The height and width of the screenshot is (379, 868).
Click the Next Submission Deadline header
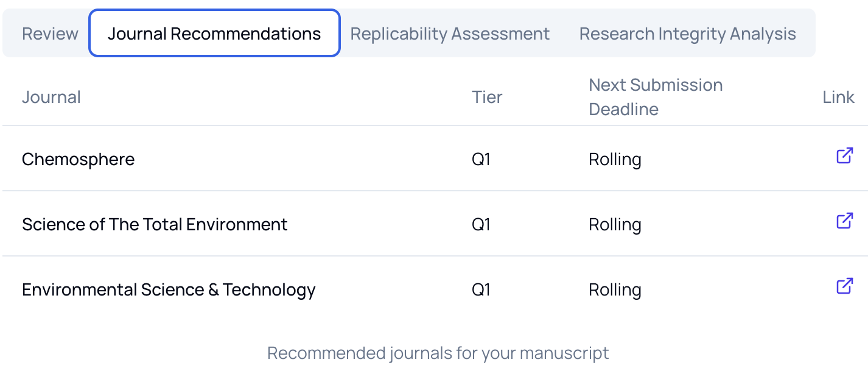656,96
